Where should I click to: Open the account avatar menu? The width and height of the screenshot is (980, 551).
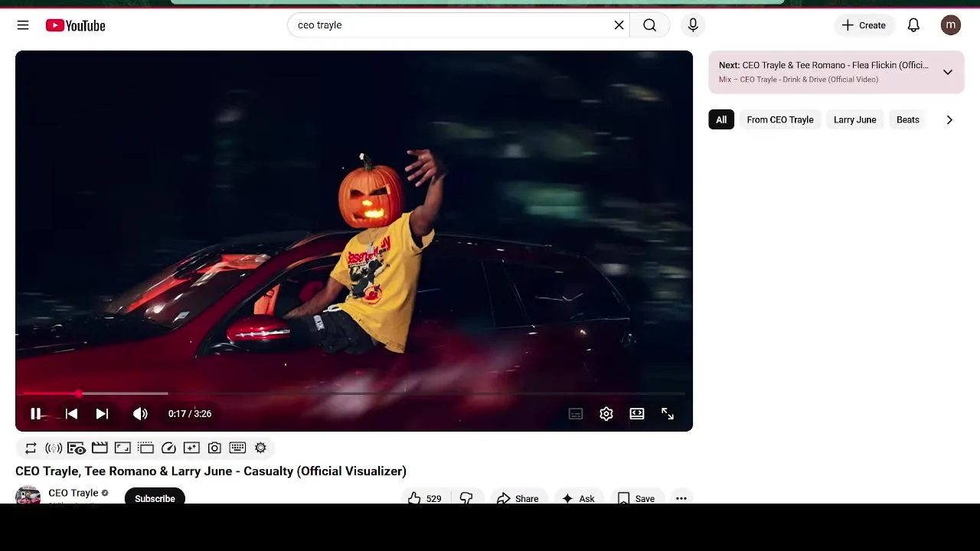[951, 25]
